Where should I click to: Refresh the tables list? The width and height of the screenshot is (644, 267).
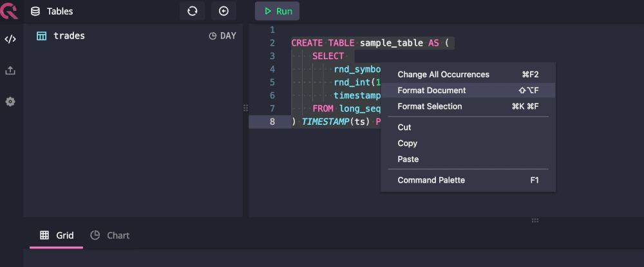click(192, 11)
